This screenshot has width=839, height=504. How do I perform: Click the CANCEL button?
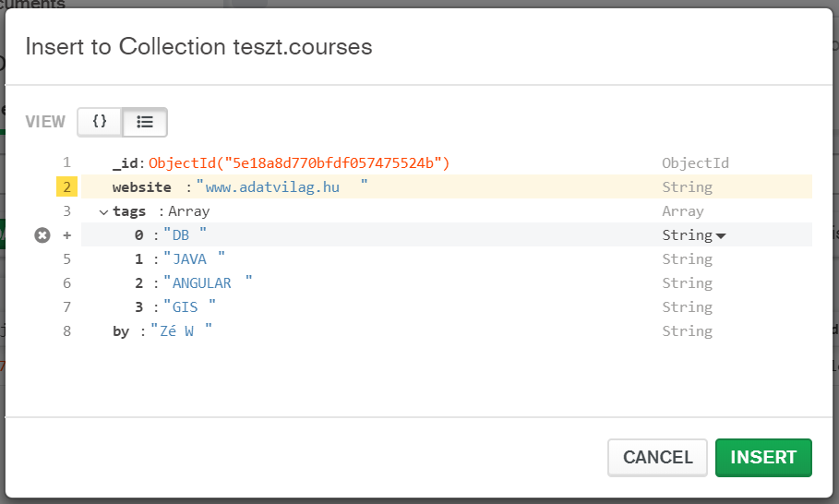pos(657,457)
